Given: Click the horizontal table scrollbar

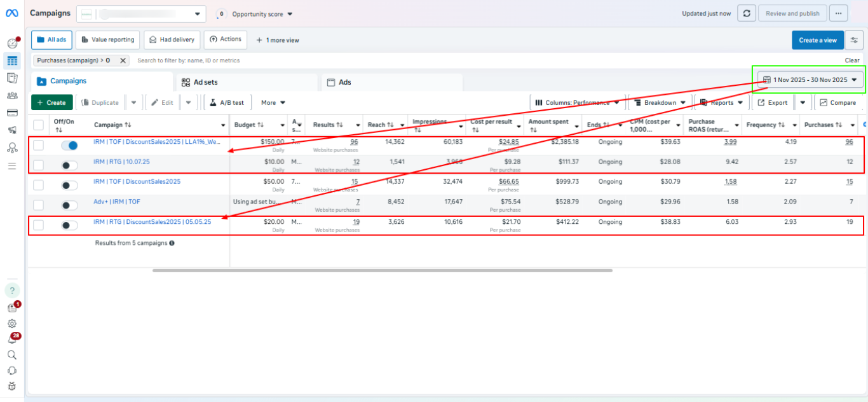Looking at the screenshot, I should pyautogui.click(x=382, y=270).
